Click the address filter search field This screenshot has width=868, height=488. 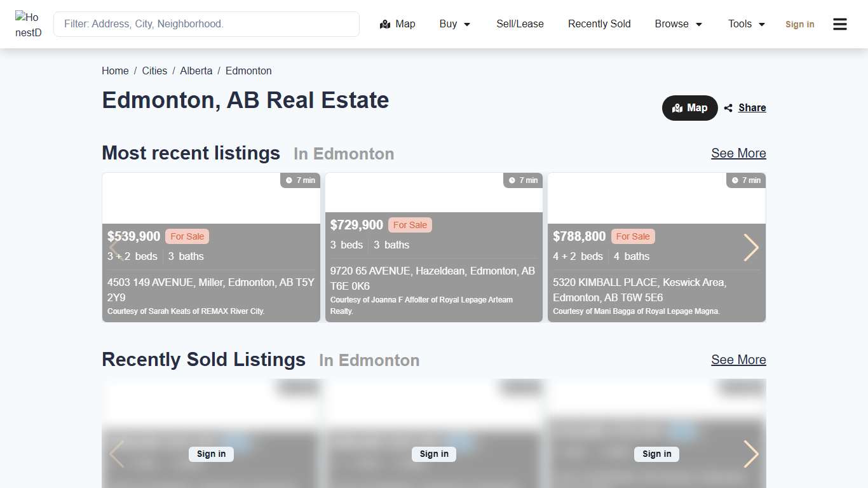click(x=206, y=24)
